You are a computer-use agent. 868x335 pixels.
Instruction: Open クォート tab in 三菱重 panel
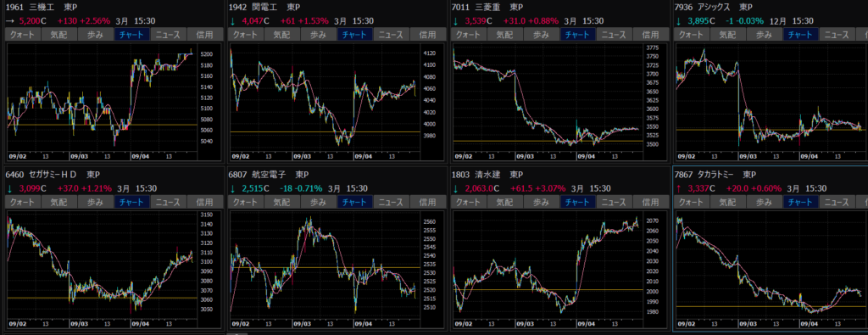click(469, 34)
